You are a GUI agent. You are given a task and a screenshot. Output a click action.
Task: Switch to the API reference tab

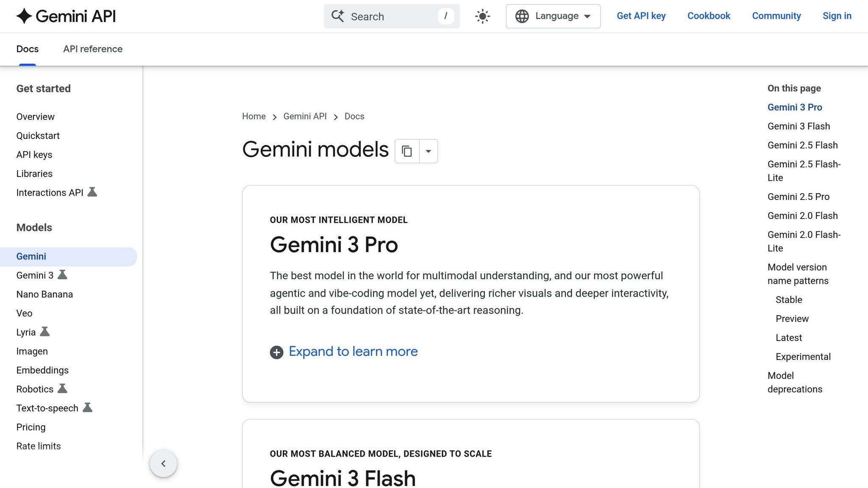(92, 49)
